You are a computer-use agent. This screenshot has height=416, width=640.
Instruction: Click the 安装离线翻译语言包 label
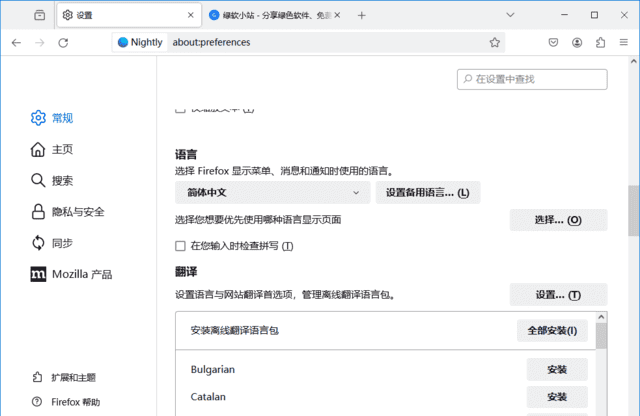234,331
